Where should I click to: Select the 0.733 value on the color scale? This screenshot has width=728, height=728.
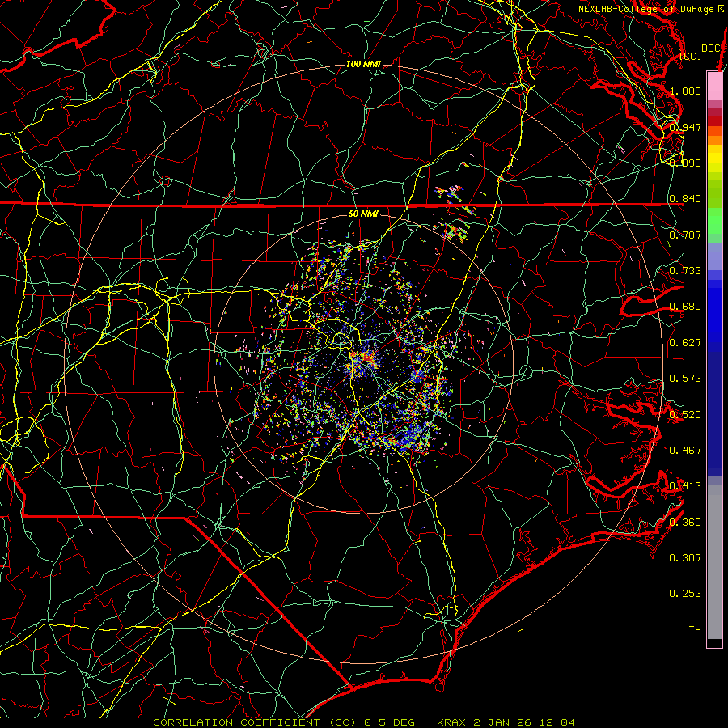tap(685, 270)
